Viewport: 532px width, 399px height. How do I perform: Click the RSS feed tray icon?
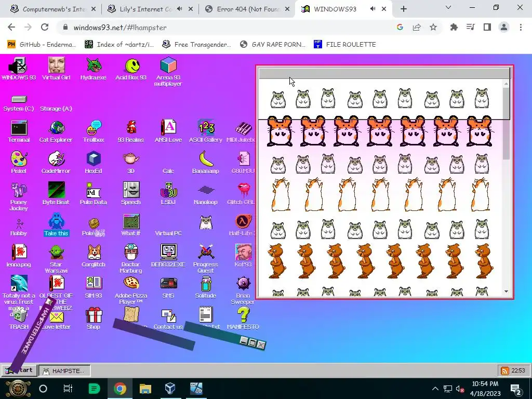click(x=504, y=370)
